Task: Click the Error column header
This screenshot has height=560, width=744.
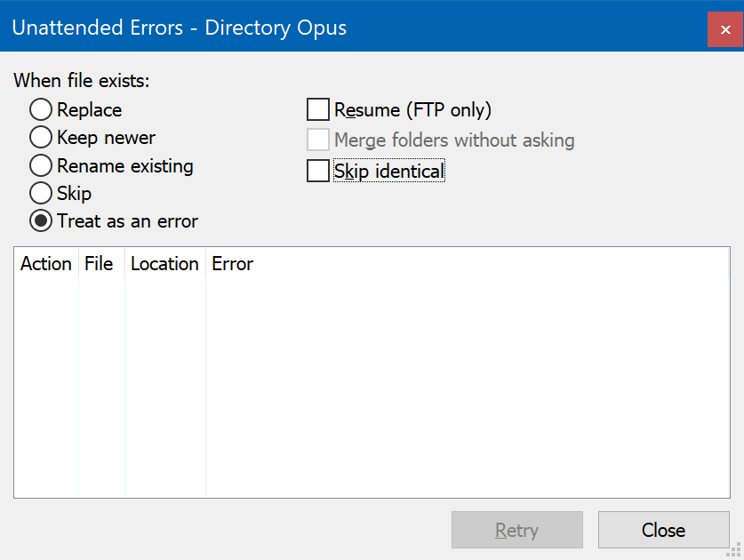Action: point(233,264)
